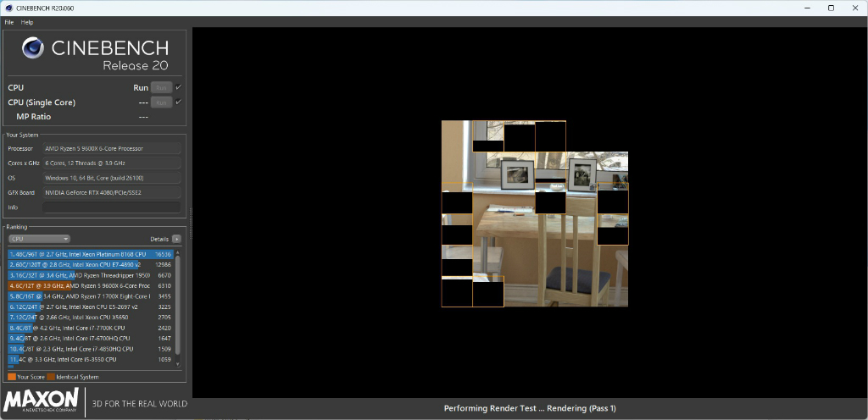Select ranking row Intel Xeon Platinum 8168 CPU

[x=91, y=254]
